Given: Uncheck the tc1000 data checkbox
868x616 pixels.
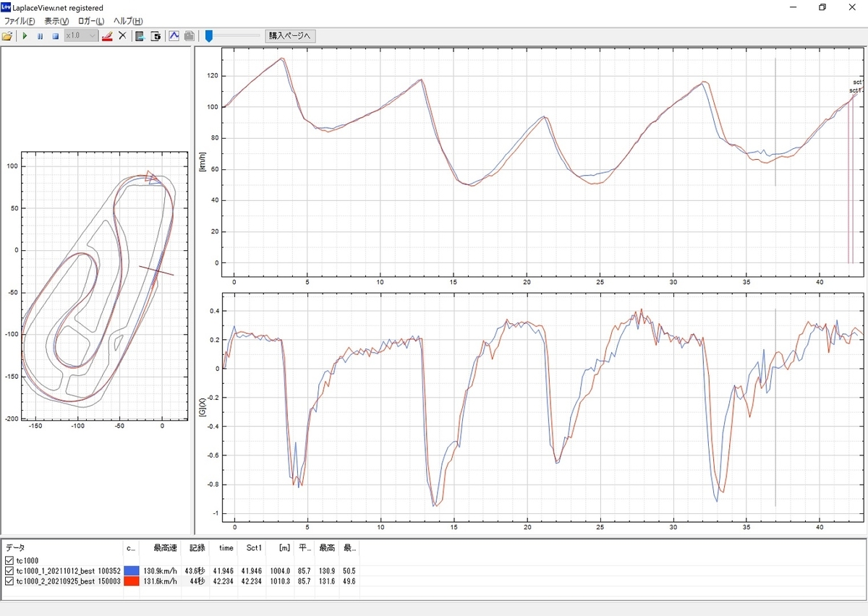Looking at the screenshot, I should pos(9,560).
